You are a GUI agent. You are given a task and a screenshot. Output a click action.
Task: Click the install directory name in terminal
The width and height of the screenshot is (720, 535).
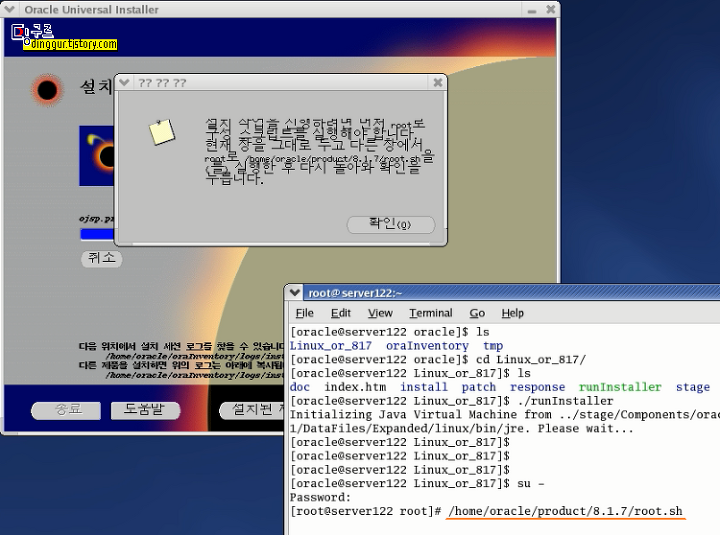pyautogui.click(x=423, y=387)
